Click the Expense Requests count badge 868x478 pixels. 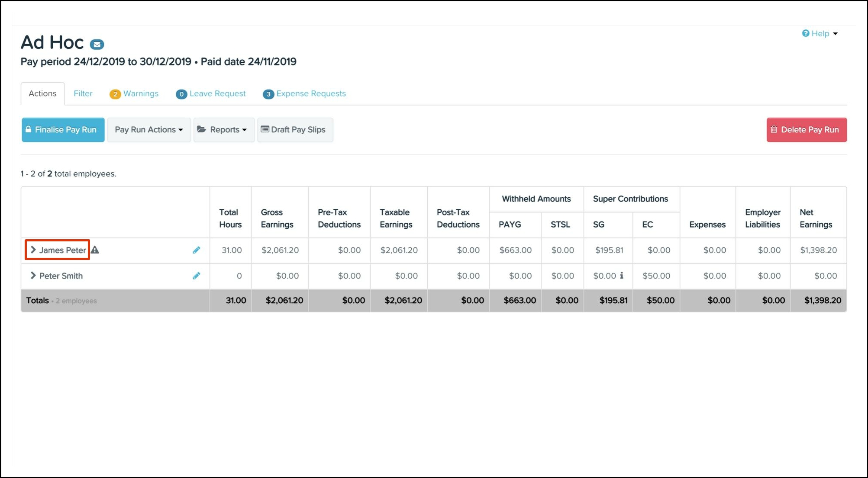[x=268, y=94]
